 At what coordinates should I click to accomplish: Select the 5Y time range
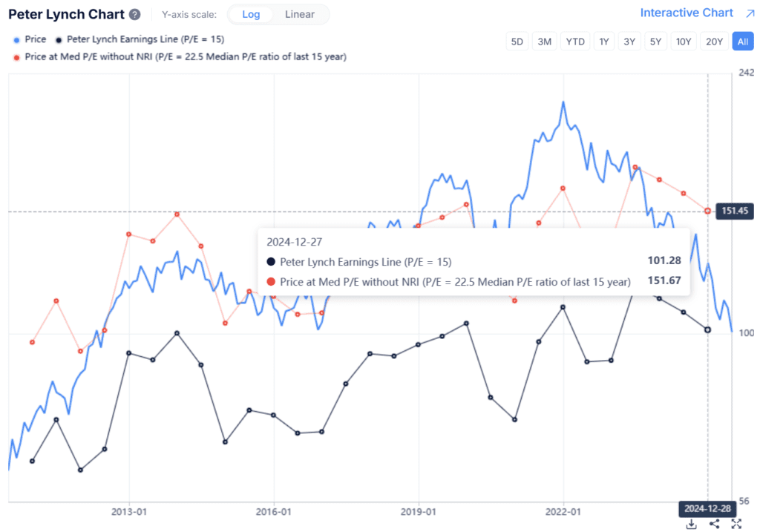tap(655, 42)
